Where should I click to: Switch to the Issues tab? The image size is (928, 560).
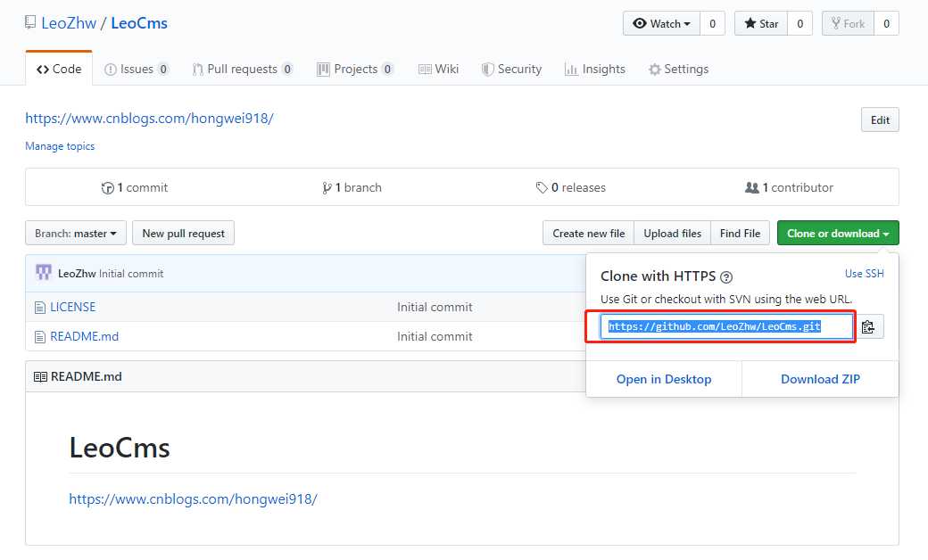pyautogui.click(x=137, y=70)
